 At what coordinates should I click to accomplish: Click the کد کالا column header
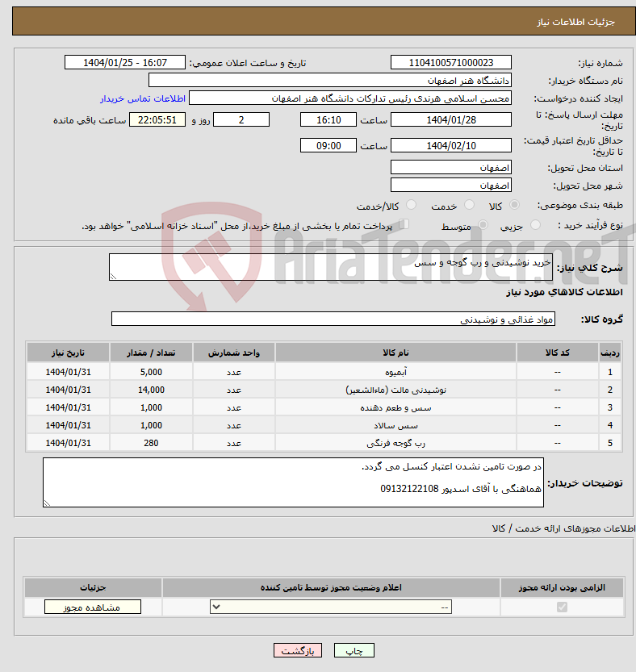coord(557,353)
